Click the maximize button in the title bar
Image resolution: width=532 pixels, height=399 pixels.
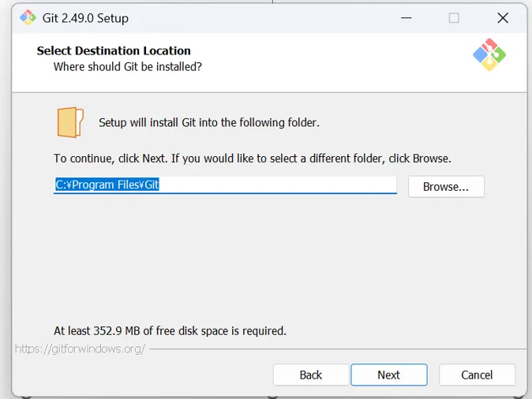tap(454, 17)
